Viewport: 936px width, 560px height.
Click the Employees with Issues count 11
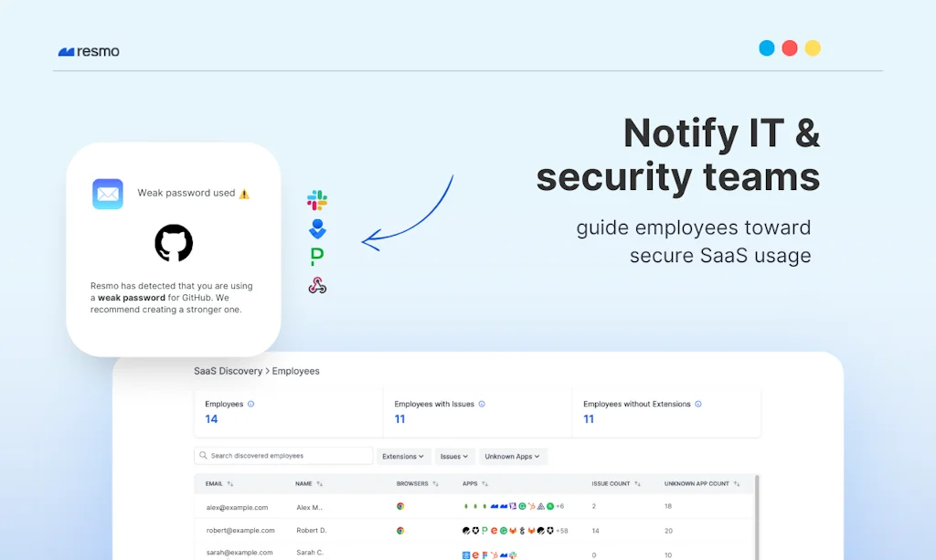click(400, 419)
